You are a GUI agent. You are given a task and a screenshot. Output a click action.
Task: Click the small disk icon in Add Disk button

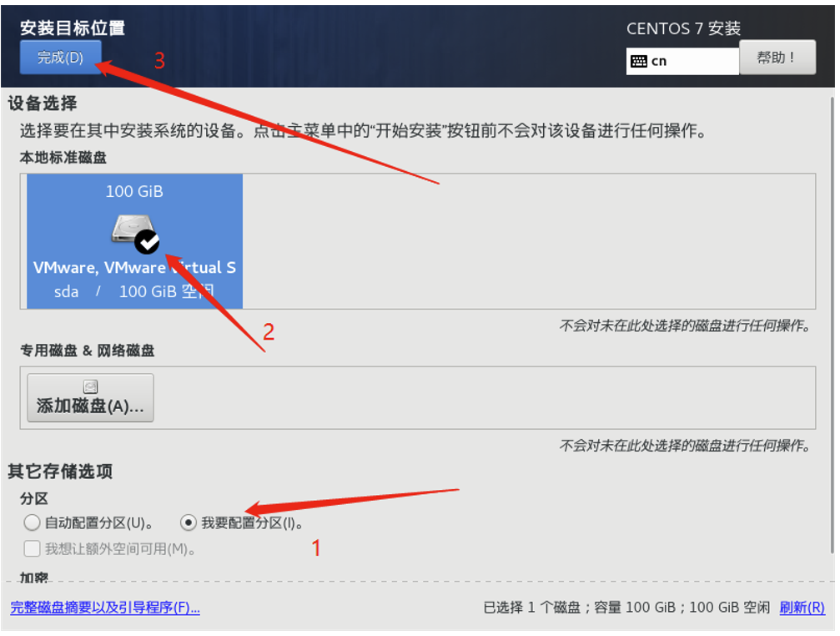tap(91, 386)
